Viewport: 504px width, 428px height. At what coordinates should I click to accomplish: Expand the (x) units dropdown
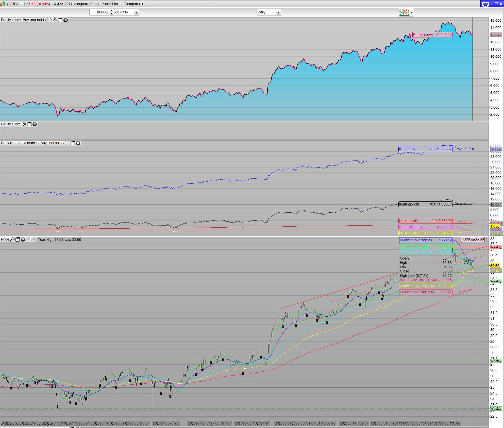pos(137,12)
